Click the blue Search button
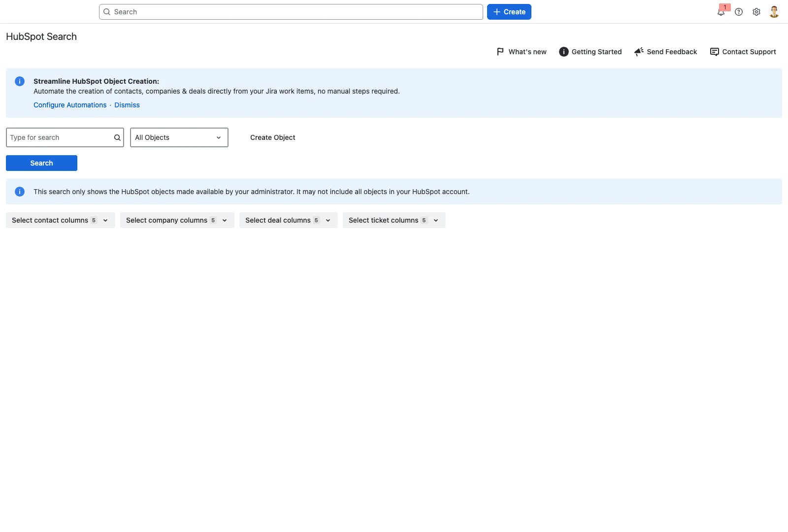 (x=41, y=163)
